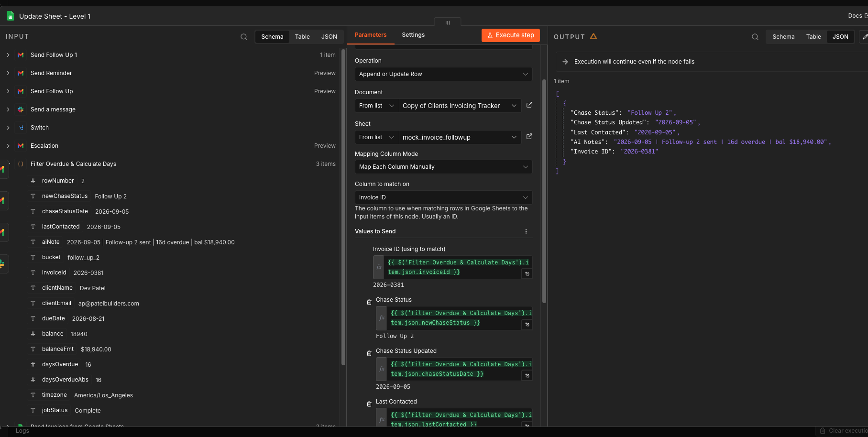Click the fx icon beside Invoice ID expression
The width and height of the screenshot is (868, 437).
pyautogui.click(x=379, y=267)
